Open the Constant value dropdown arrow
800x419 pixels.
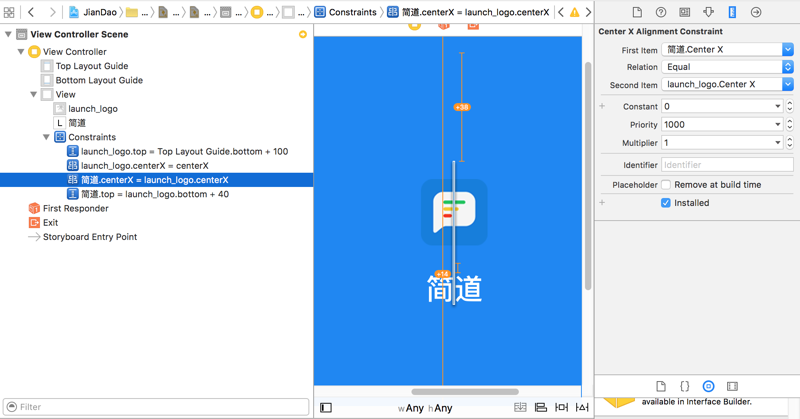pyautogui.click(x=778, y=106)
